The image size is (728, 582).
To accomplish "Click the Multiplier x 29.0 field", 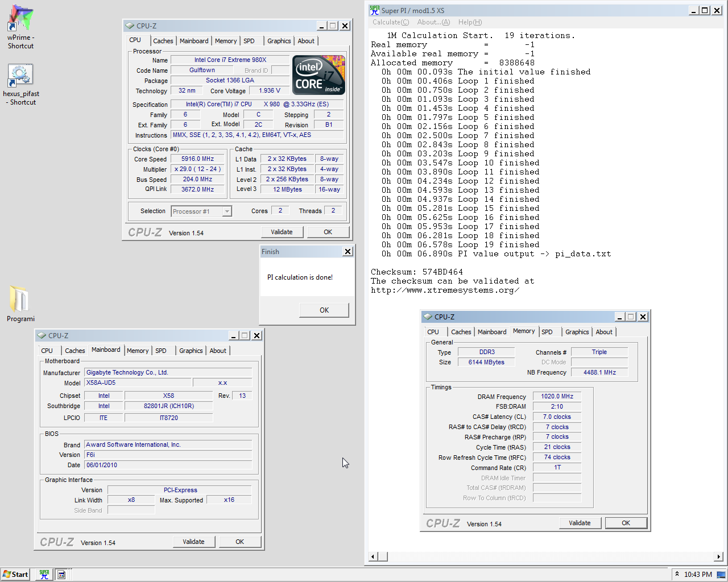I will 198,169.
